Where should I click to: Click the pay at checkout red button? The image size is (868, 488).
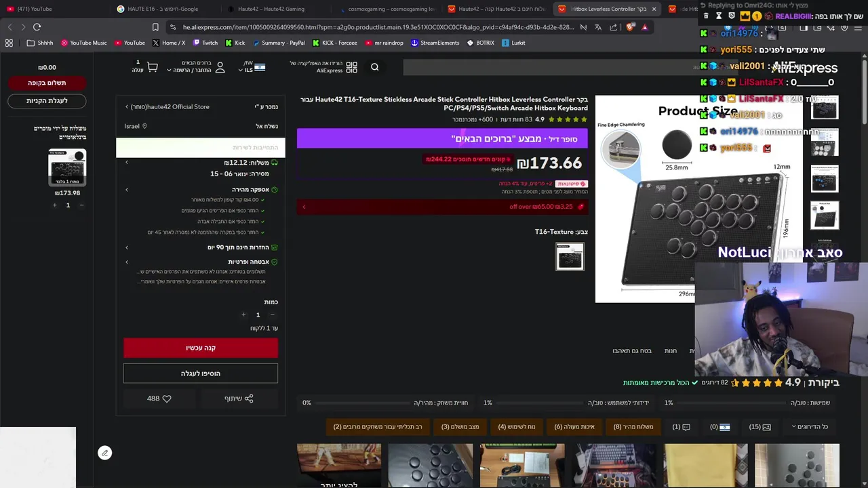coord(47,83)
